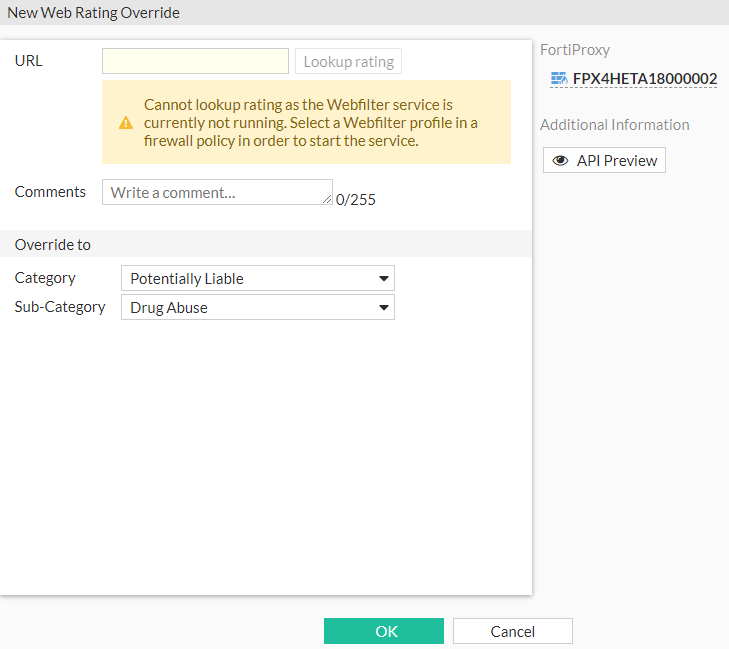This screenshot has width=729, height=649.
Task: Click the eye icon beside API Preview
Action: point(560,160)
